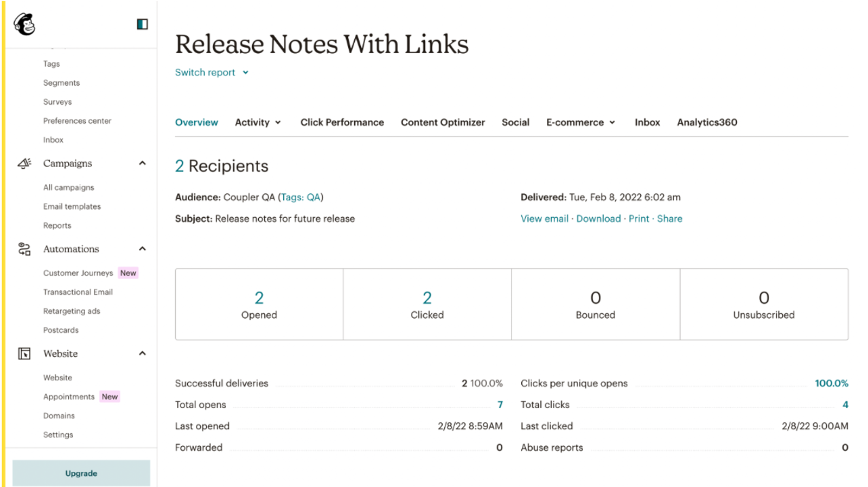
Task: Open the Switch report dropdown
Action: tap(212, 73)
